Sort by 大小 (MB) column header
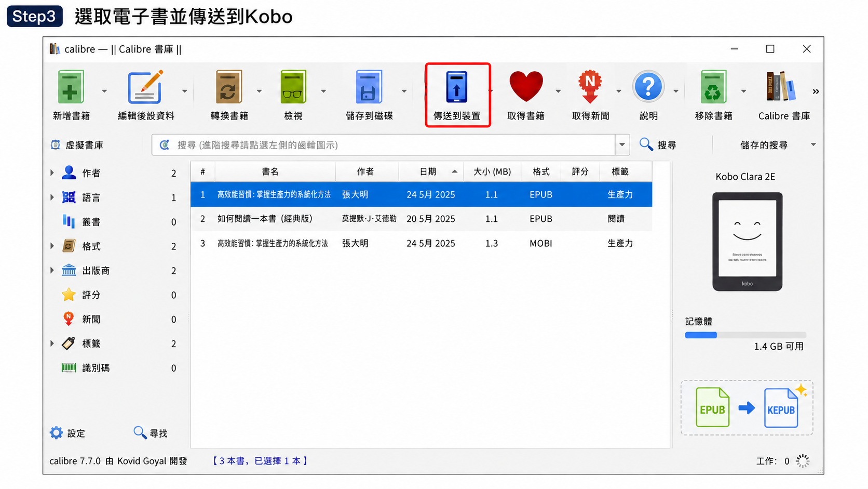Viewport: 868px width, 489px height. 492,171
